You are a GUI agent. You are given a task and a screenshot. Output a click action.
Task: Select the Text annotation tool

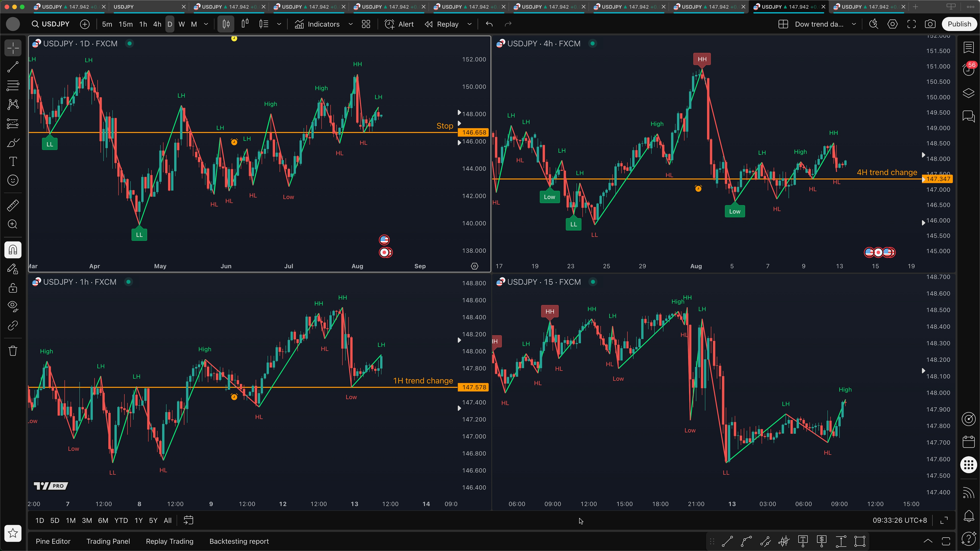(13, 162)
